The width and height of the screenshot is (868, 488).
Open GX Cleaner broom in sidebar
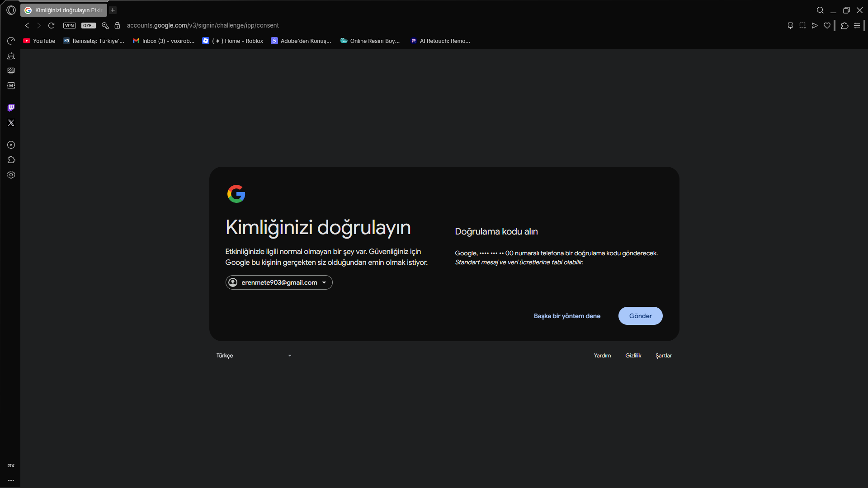(x=11, y=56)
